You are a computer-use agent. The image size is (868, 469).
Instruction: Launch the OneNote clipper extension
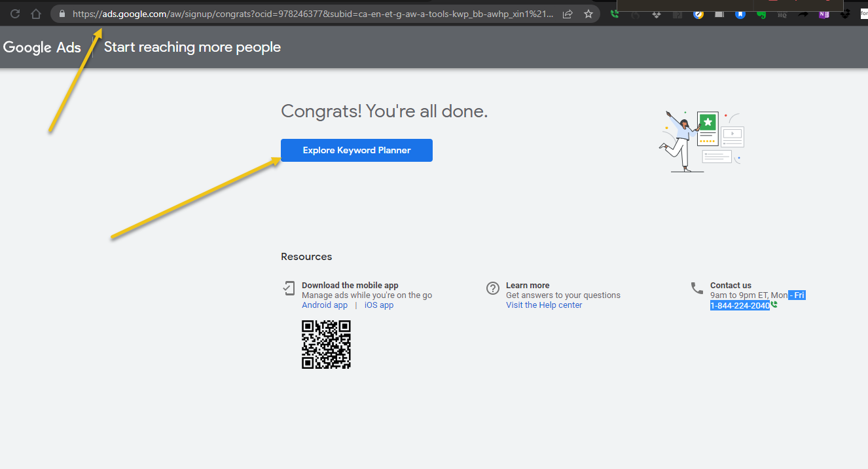(824, 14)
